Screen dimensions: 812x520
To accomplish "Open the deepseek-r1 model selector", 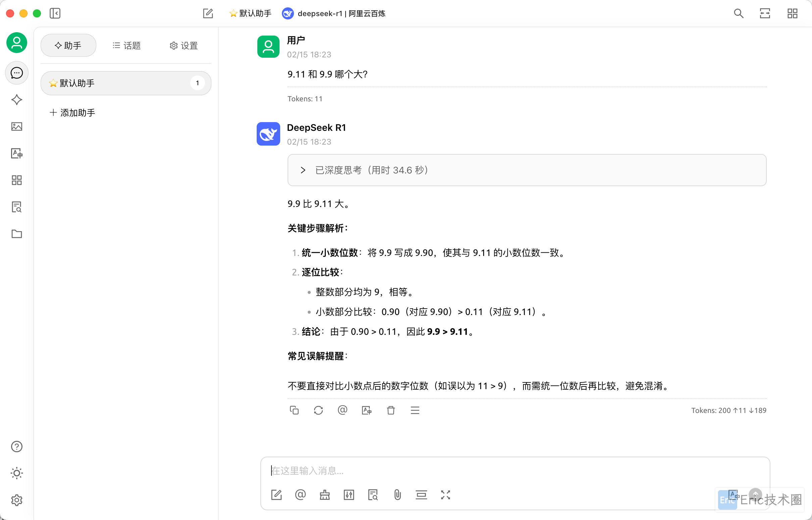I will [x=334, y=13].
